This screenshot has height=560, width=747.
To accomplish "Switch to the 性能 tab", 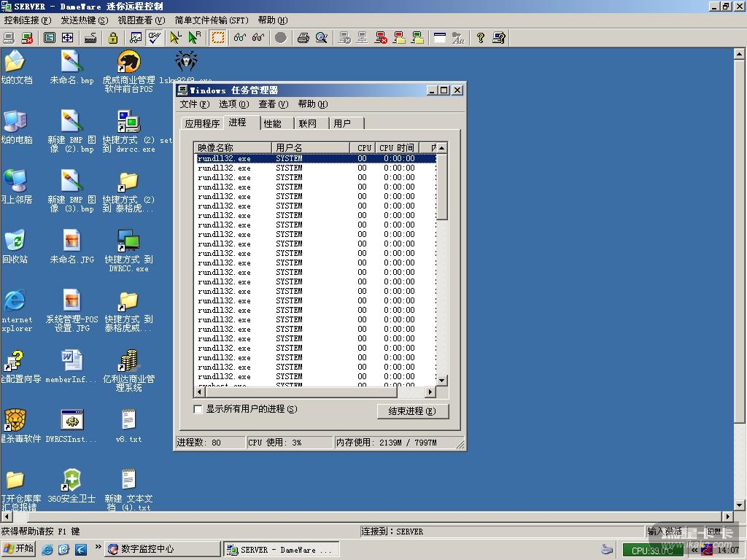I will tap(273, 123).
